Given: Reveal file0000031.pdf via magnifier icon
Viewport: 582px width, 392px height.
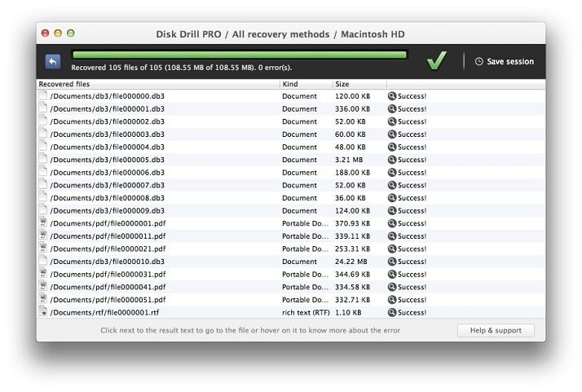Looking at the screenshot, I should [x=392, y=275].
